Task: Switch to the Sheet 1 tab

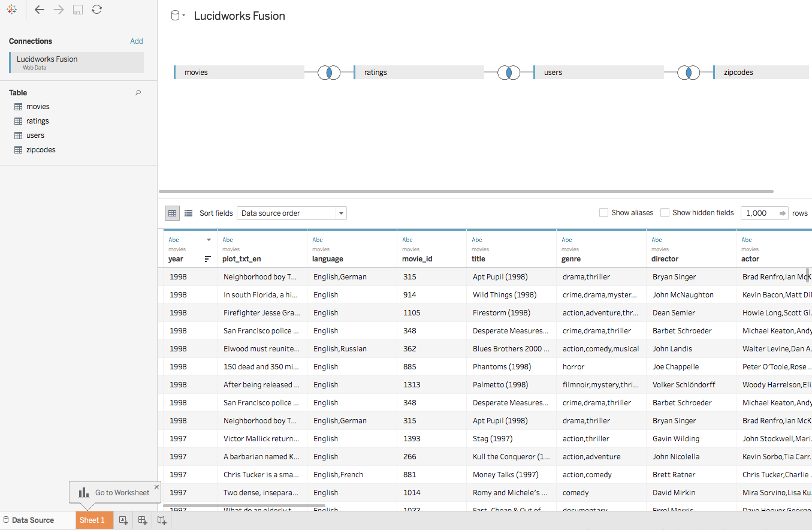Action: click(x=93, y=520)
